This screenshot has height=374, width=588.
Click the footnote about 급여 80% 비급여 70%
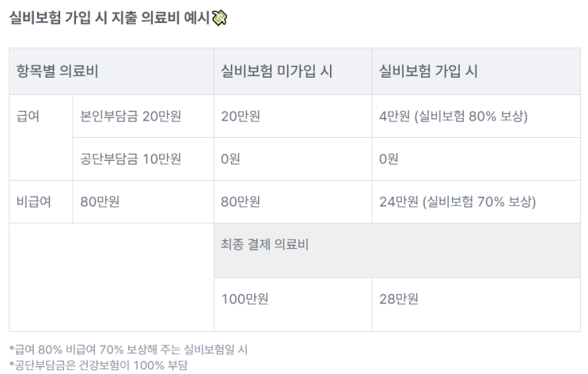128,349
